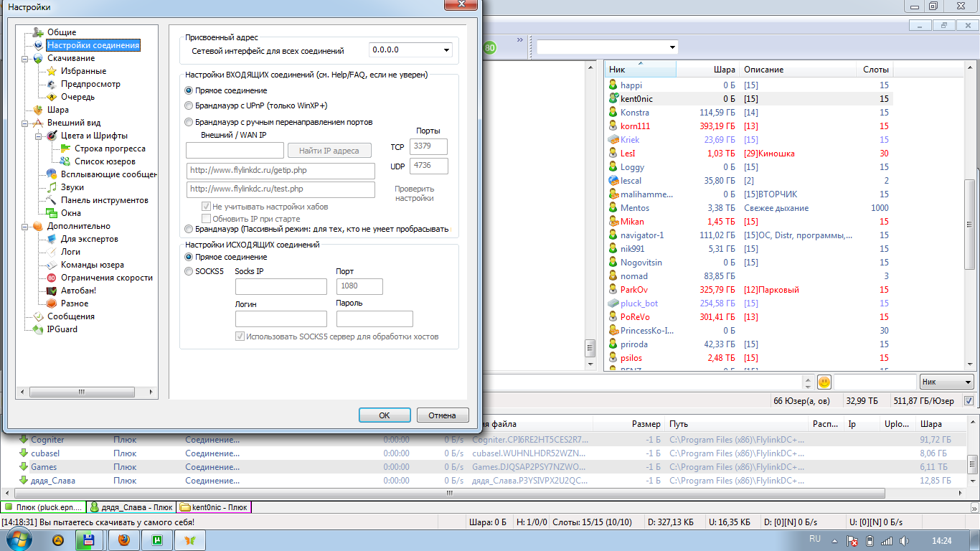This screenshot has width=980, height=551.
Task: Select the SOCKS5 radio option
Action: (x=189, y=272)
